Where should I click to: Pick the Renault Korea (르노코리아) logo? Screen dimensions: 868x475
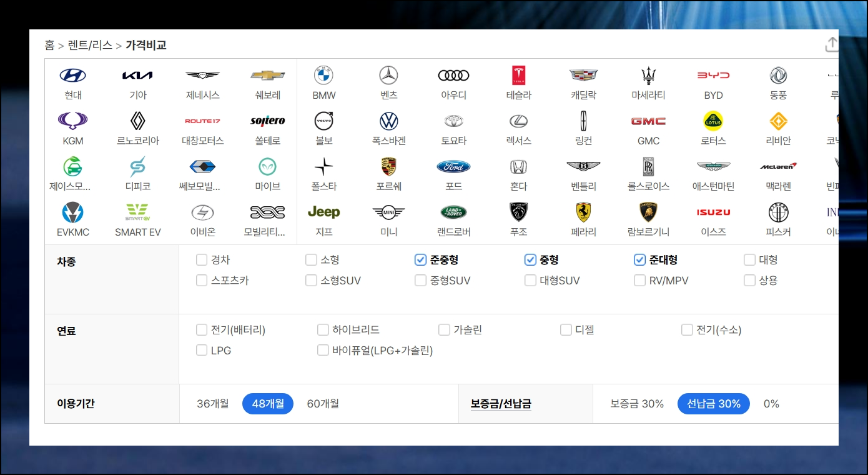tap(137, 121)
